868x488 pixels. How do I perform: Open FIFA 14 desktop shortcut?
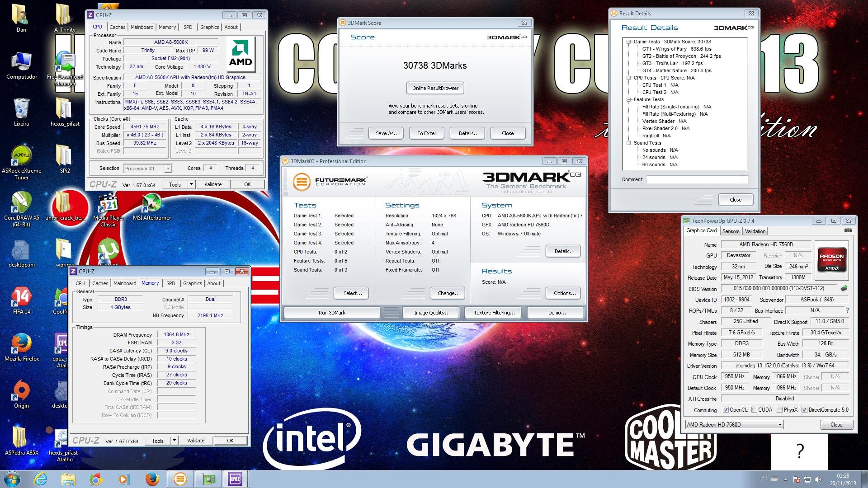pos(22,300)
